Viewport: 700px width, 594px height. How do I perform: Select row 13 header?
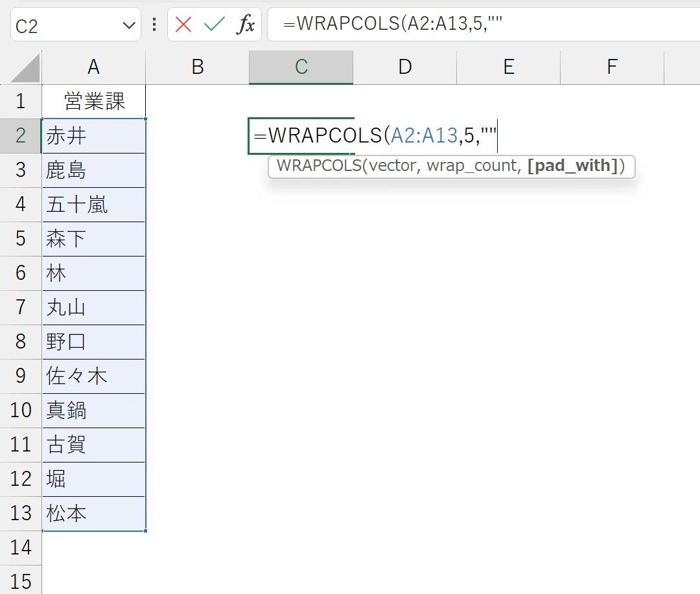tap(21, 513)
